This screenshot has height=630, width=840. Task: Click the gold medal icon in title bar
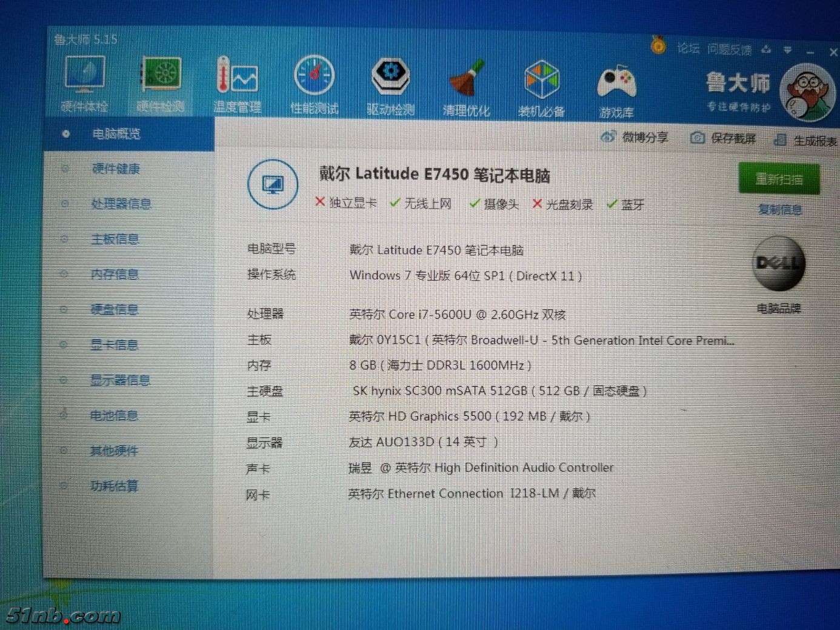[658, 45]
